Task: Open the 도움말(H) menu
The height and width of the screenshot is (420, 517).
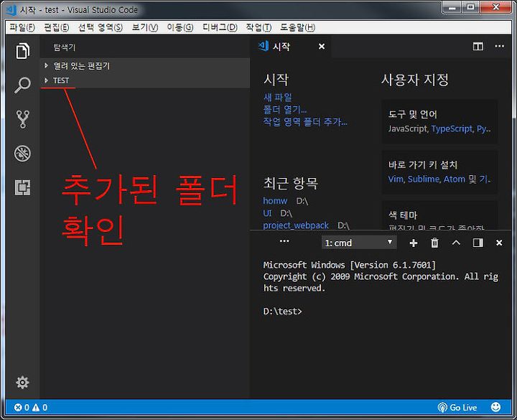Action: 298,27
